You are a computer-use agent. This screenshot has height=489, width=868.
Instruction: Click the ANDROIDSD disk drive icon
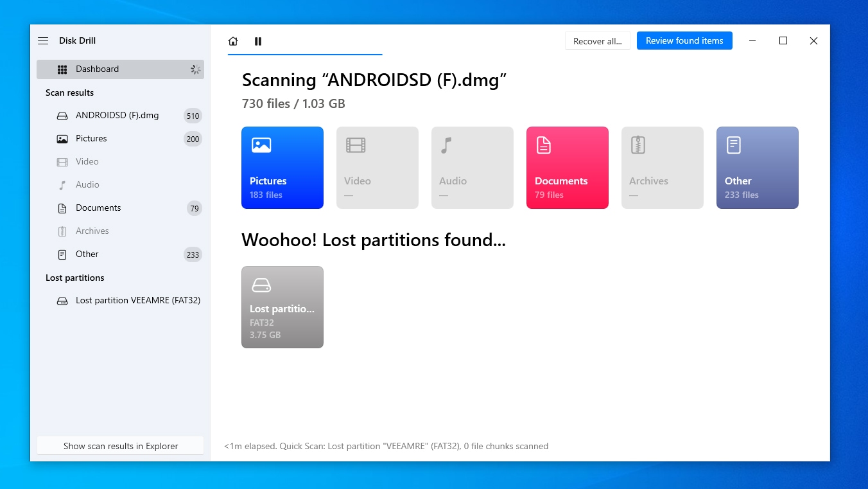62,116
